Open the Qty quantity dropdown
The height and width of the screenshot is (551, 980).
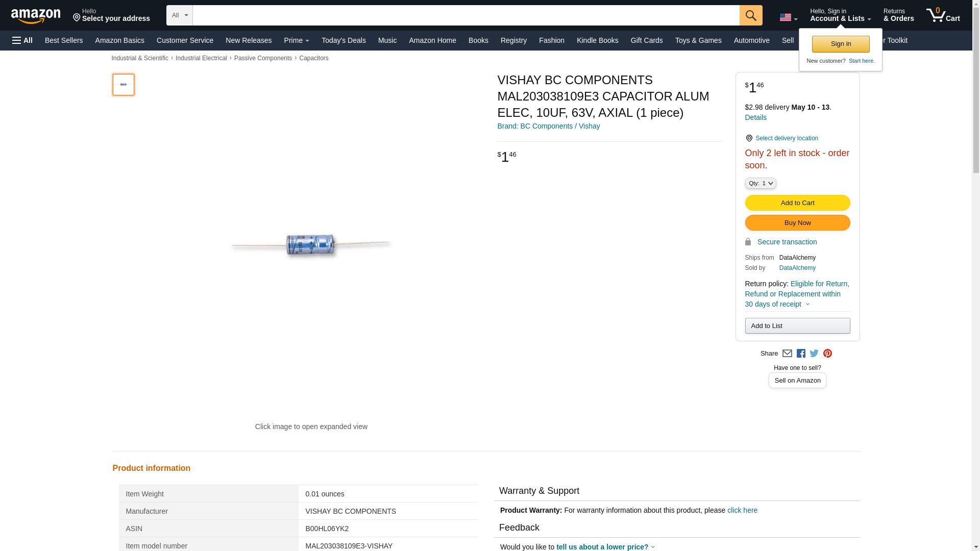click(760, 183)
